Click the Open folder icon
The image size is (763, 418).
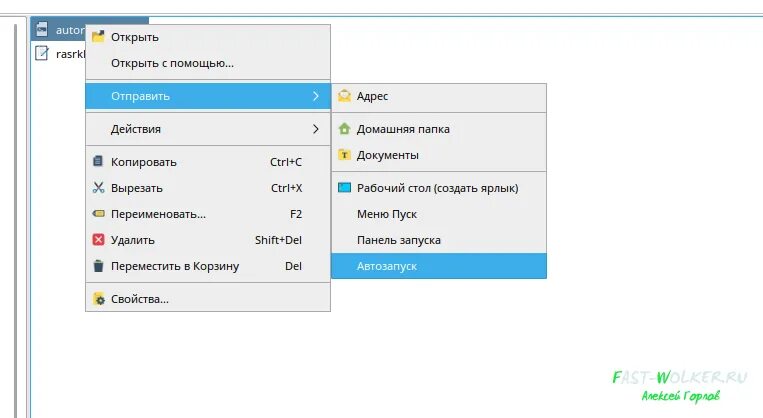[x=98, y=37]
